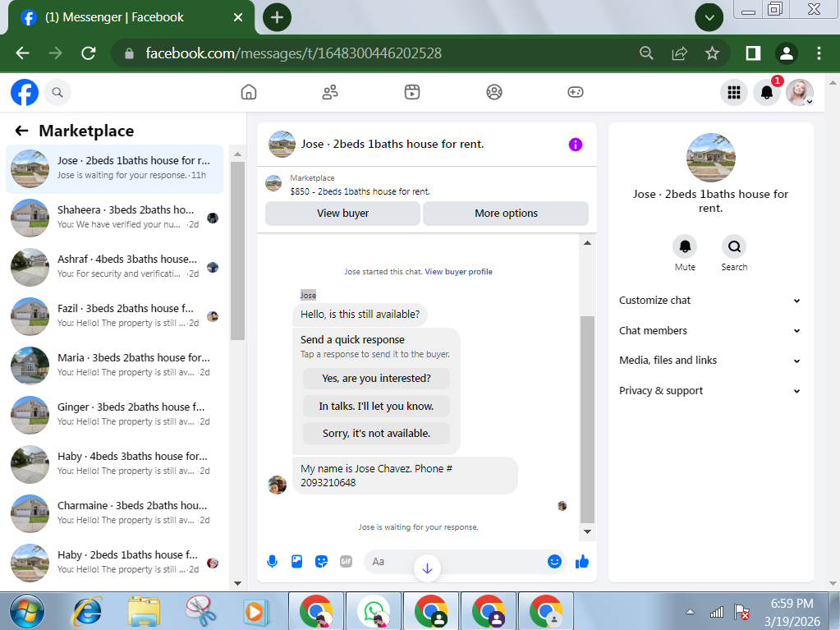Open Charmaine 3beds 2baths conversation
Viewport: 840px width, 630px height.
pos(115,513)
